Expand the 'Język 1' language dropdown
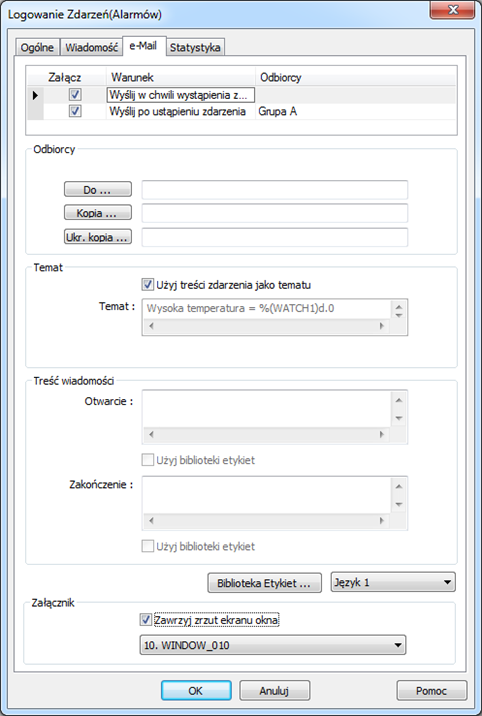The image size is (482, 716). pyautogui.click(x=393, y=582)
